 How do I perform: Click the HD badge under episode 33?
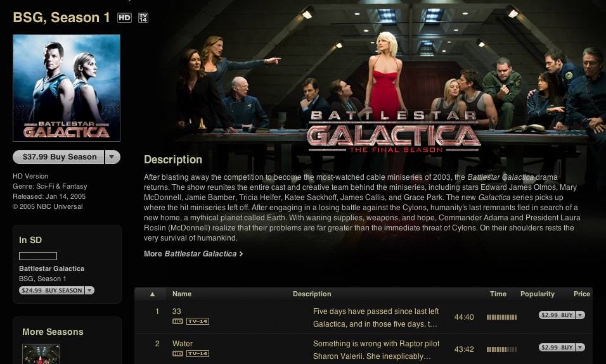[177, 321]
